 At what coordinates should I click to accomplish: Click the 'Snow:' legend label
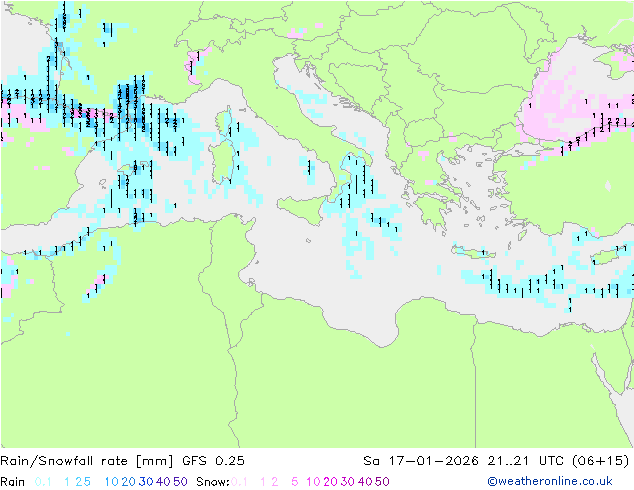[x=213, y=482]
